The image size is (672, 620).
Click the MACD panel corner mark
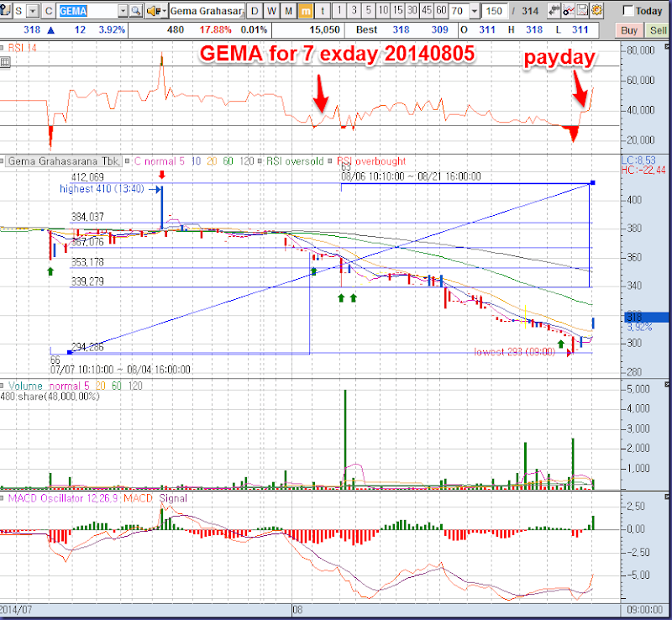point(667,497)
